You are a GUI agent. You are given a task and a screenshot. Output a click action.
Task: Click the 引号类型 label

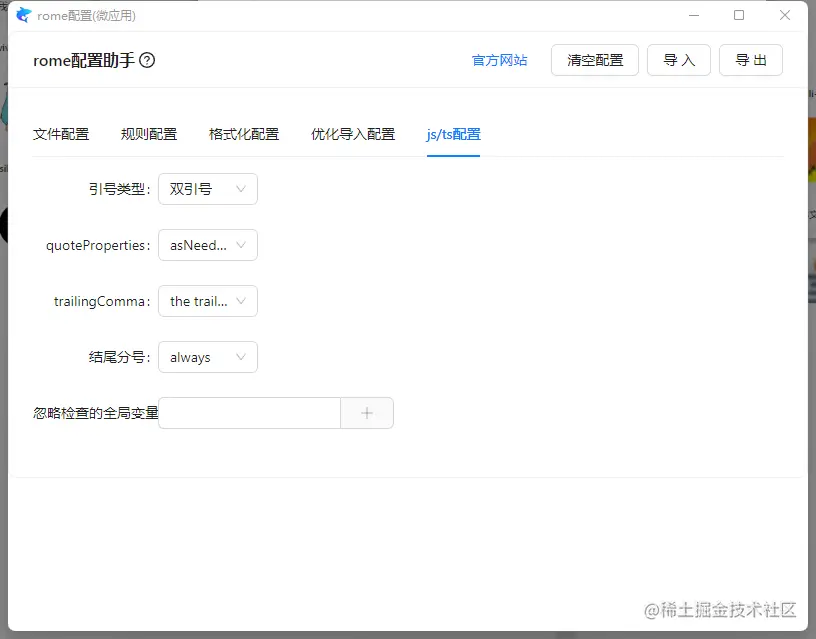pyautogui.click(x=119, y=189)
